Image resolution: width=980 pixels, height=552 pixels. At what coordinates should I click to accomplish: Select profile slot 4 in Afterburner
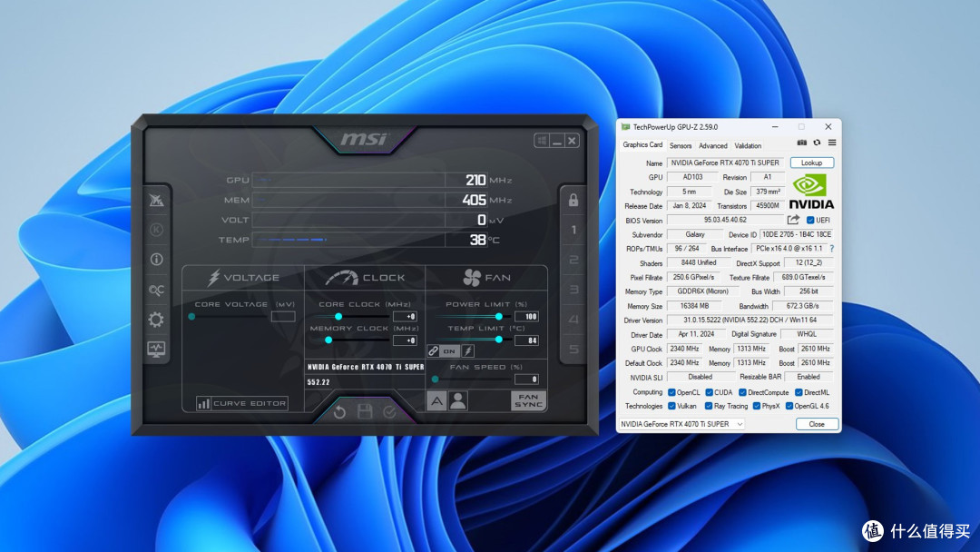coord(573,320)
